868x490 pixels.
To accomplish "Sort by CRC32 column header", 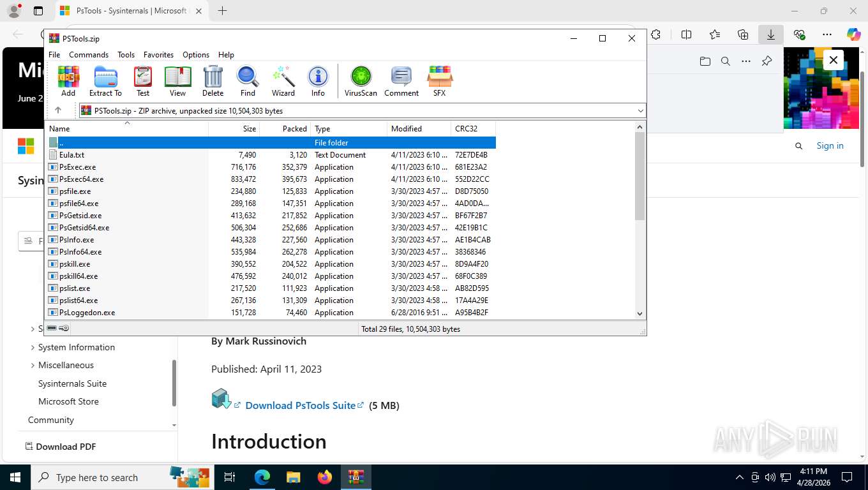I will click(x=474, y=128).
